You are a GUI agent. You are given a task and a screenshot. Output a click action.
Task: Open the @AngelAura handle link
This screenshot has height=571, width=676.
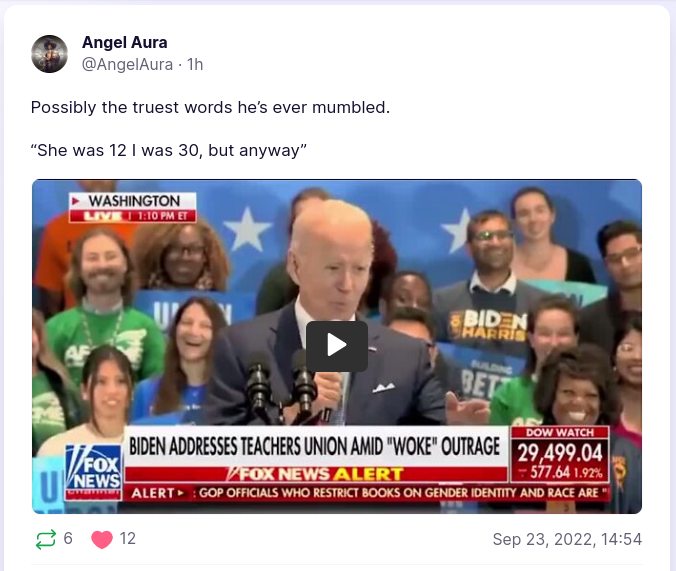(x=127, y=64)
